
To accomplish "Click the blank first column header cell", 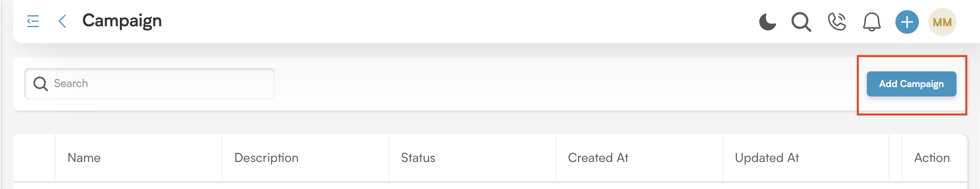I will 34,158.
